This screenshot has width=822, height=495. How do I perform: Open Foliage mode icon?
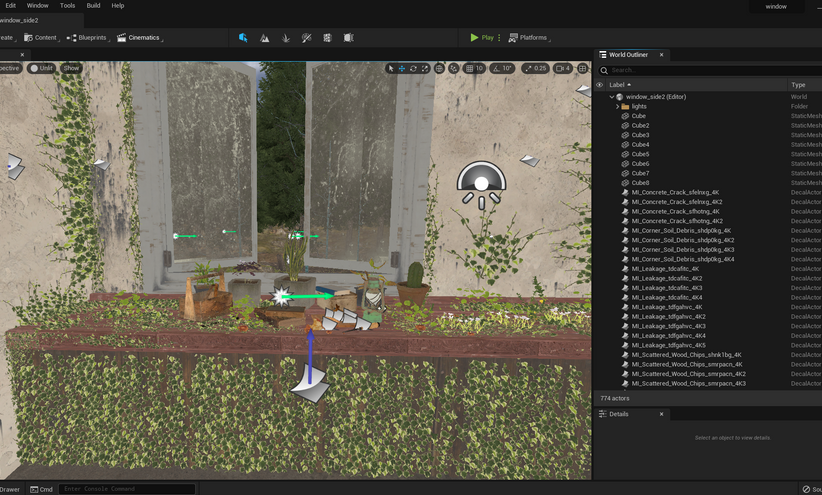click(x=286, y=38)
